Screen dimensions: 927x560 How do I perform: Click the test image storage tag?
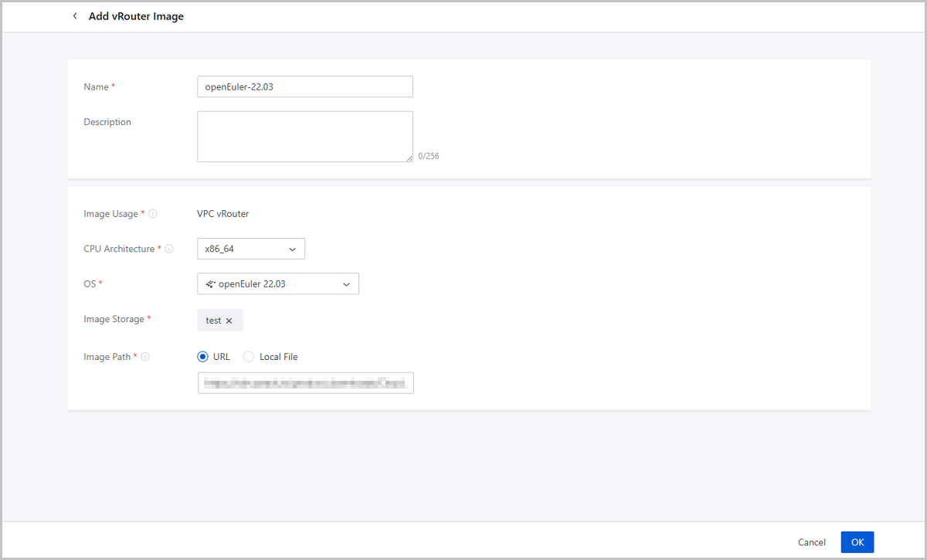213,321
